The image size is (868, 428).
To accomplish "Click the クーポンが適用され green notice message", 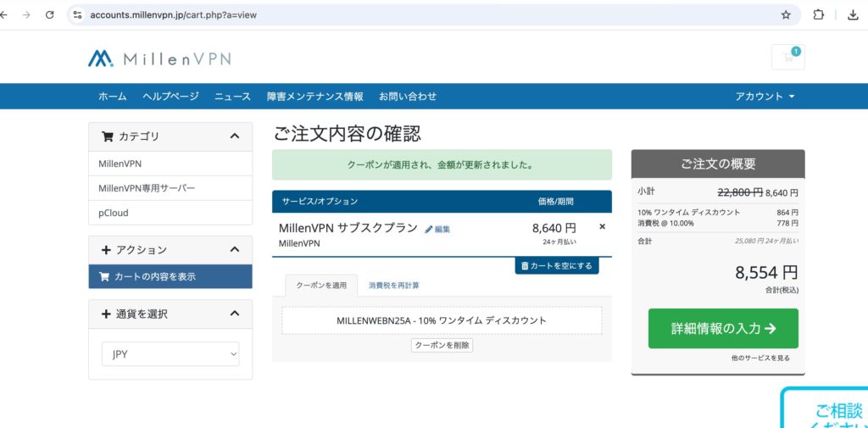I will click(x=441, y=164).
